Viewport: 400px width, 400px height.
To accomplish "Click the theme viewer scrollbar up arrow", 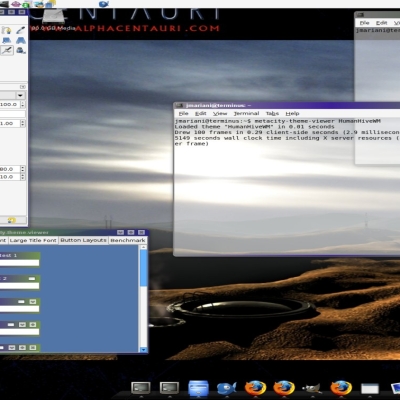I will 143,247.
